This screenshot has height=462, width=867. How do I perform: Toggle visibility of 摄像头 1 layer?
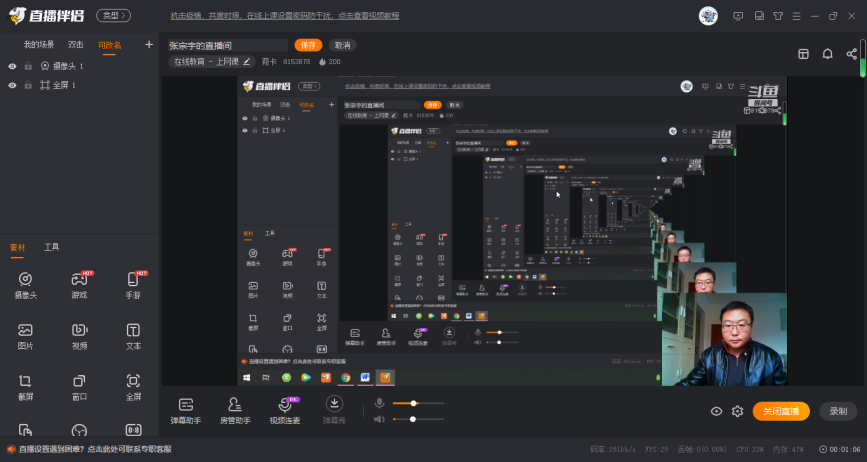[x=12, y=66]
